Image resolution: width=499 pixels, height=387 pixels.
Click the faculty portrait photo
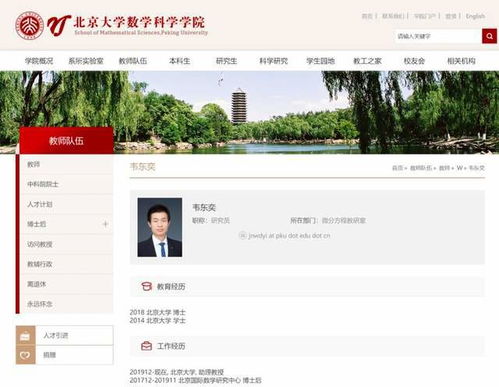click(x=160, y=227)
